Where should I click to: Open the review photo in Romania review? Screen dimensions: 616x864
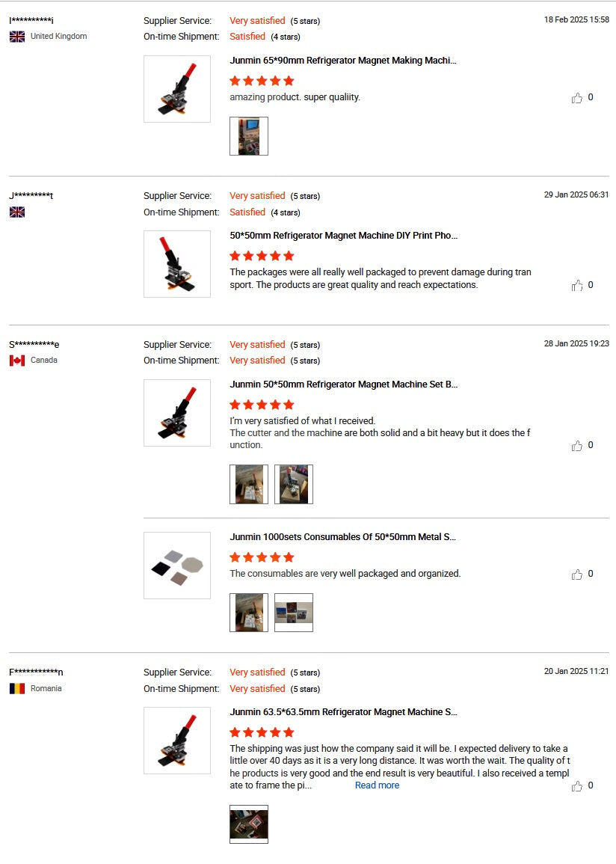(x=249, y=824)
